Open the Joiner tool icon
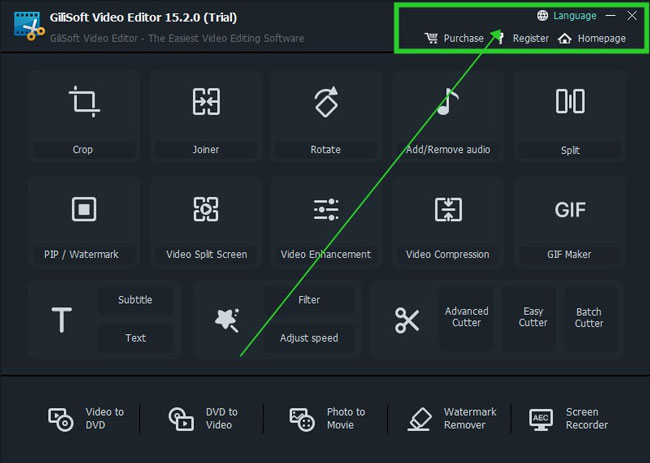Screen dimensions: 650x463 click(206, 102)
